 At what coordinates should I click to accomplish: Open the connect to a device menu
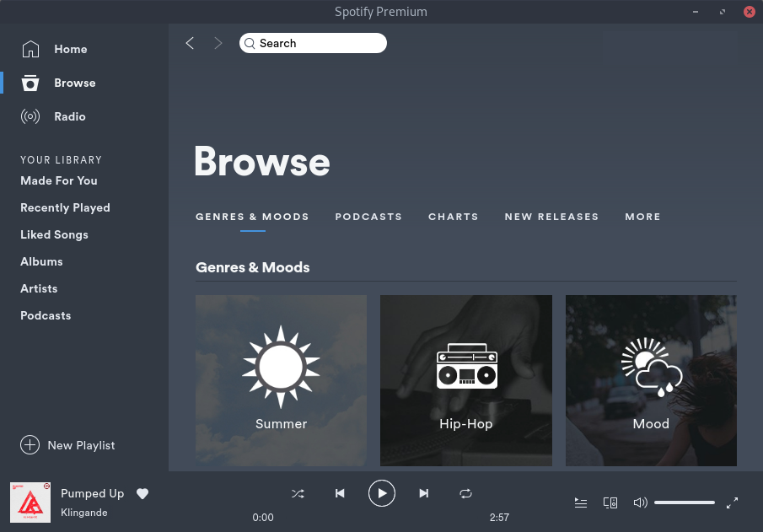click(x=610, y=502)
